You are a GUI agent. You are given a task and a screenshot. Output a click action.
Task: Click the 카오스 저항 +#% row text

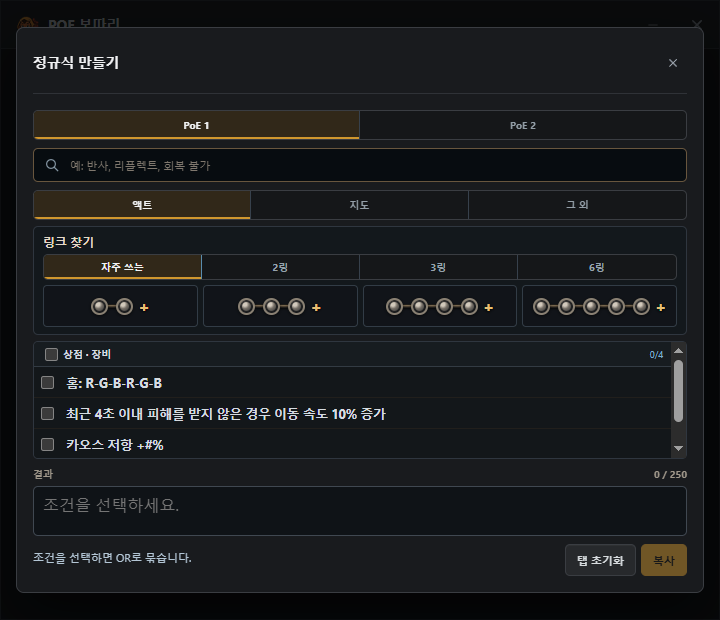click(x=115, y=445)
